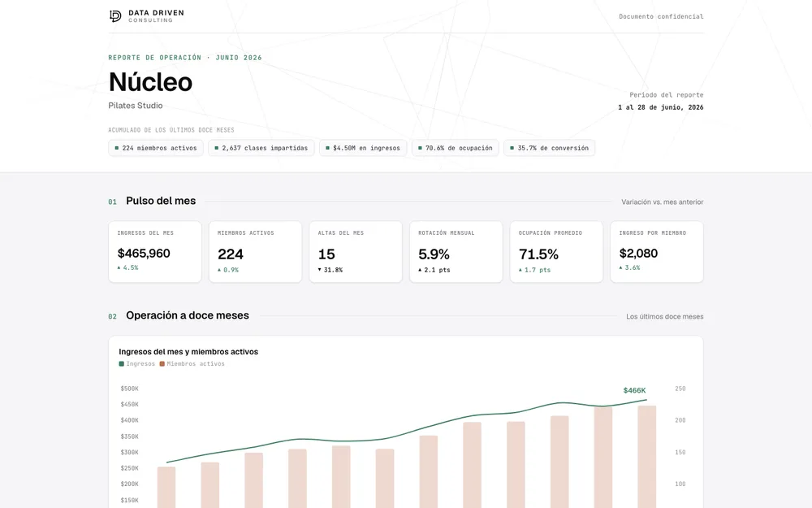
Task: Click 'REPORTE DE OPERACIÓN · JUNIO 2026' label
Action: (185, 58)
